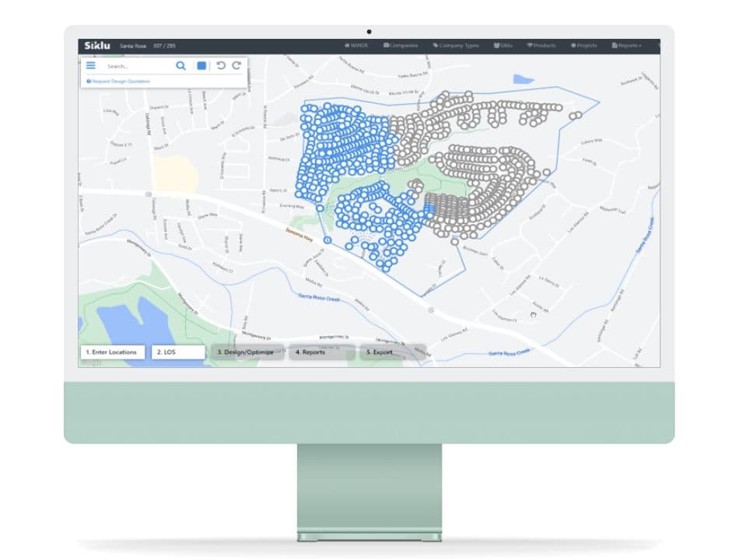This screenshot has height=560, width=739.
Task: Click inside the Search text field
Action: [136, 66]
